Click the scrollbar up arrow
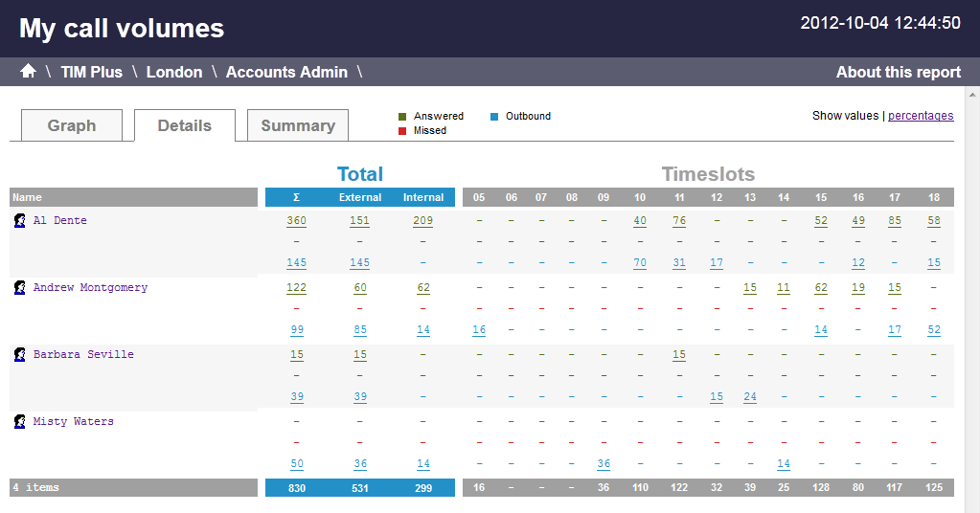Viewport: 980px width, 513px height. coord(972,95)
